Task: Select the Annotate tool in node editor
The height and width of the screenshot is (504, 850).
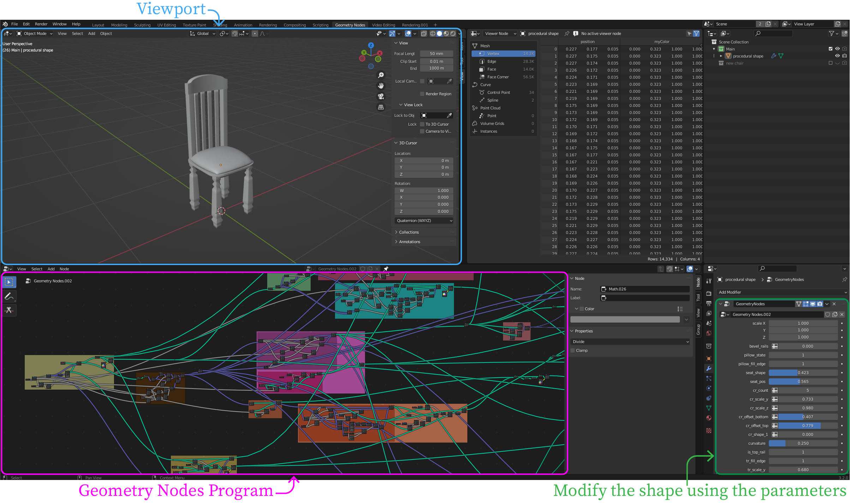Action: pos(9,296)
